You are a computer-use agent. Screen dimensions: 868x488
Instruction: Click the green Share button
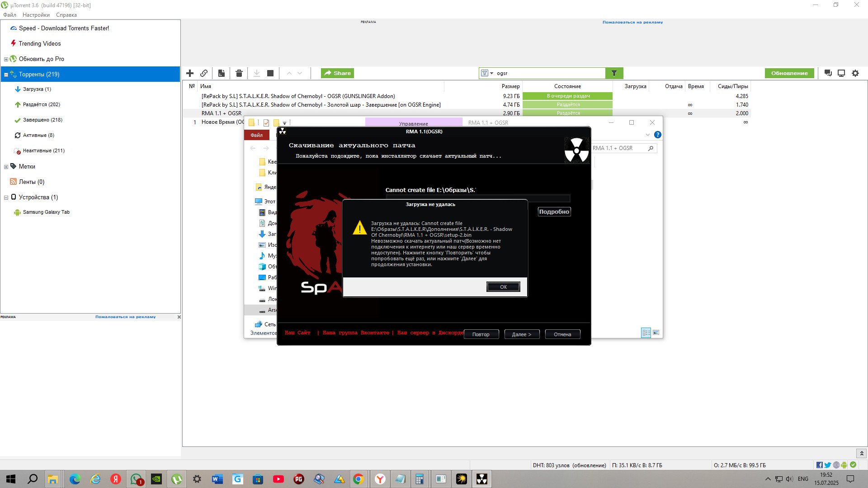point(338,73)
